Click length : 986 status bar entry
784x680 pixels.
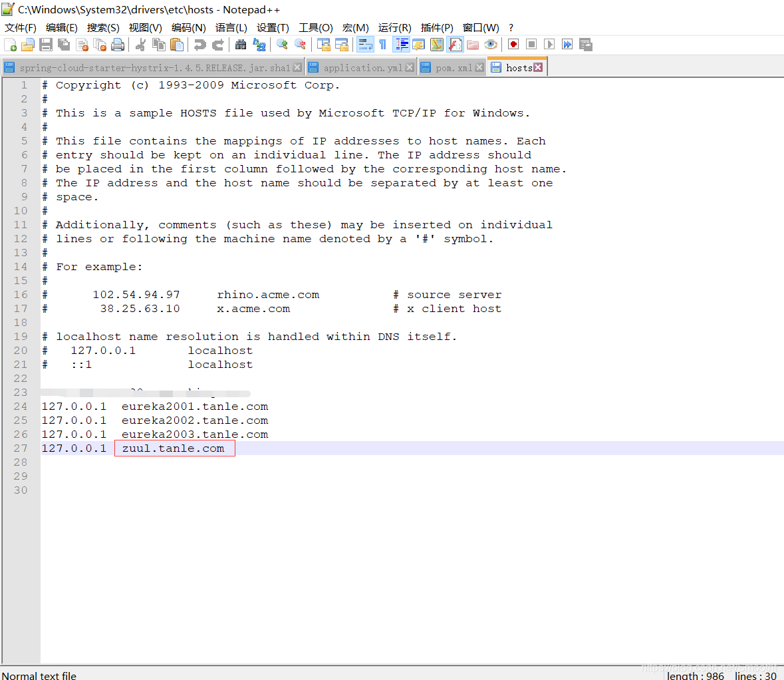[695, 675]
